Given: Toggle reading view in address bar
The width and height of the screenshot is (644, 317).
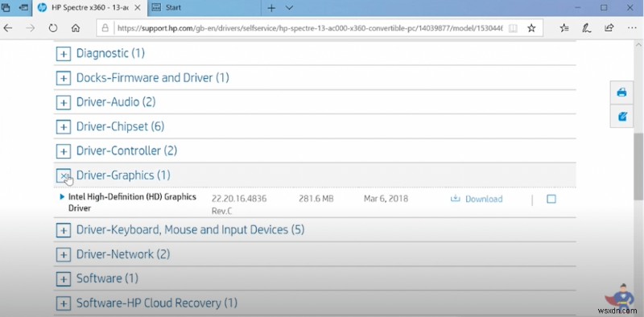Looking at the screenshot, I should point(513,28).
